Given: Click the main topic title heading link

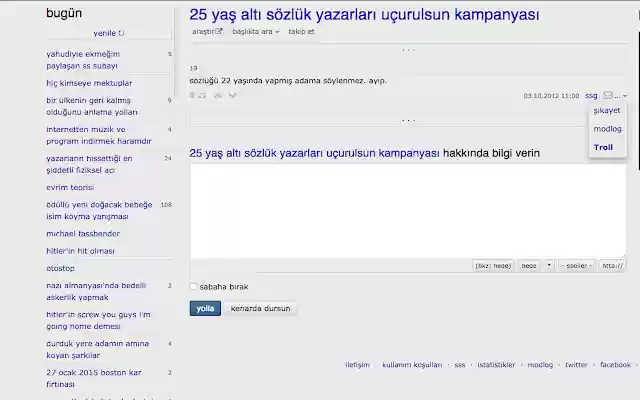Looking at the screenshot, I should pyautogui.click(x=364, y=15).
